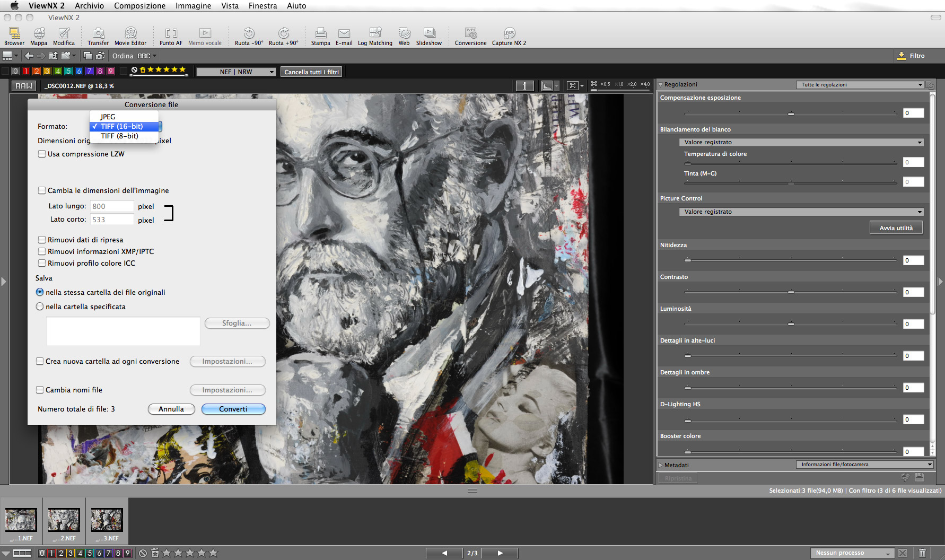Screen dimensions: 945x560
Task: Send image via E-mail icon
Action: (344, 36)
